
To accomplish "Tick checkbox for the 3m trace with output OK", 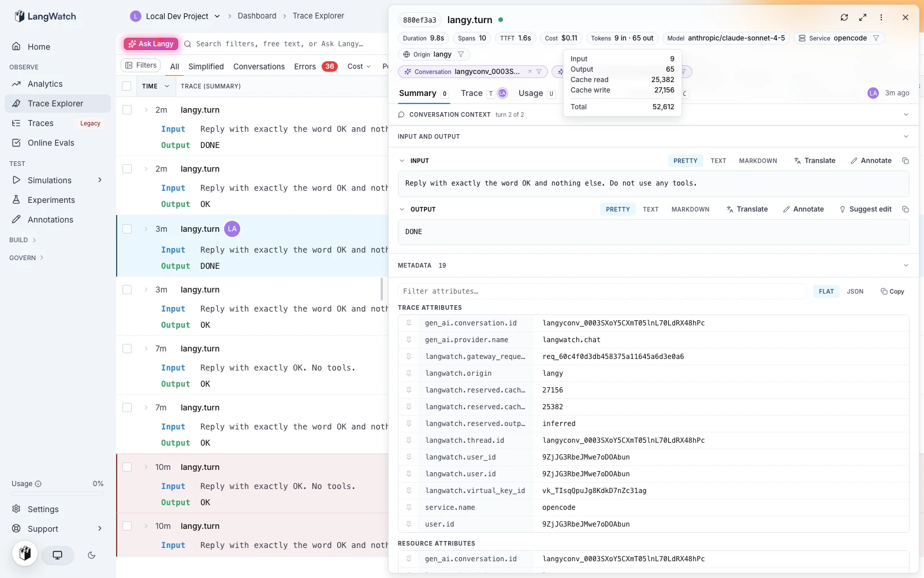I will click(127, 290).
